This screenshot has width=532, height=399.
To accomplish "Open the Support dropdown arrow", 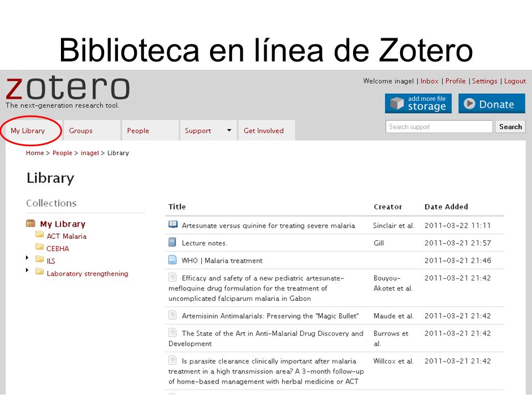I will click(x=229, y=130).
